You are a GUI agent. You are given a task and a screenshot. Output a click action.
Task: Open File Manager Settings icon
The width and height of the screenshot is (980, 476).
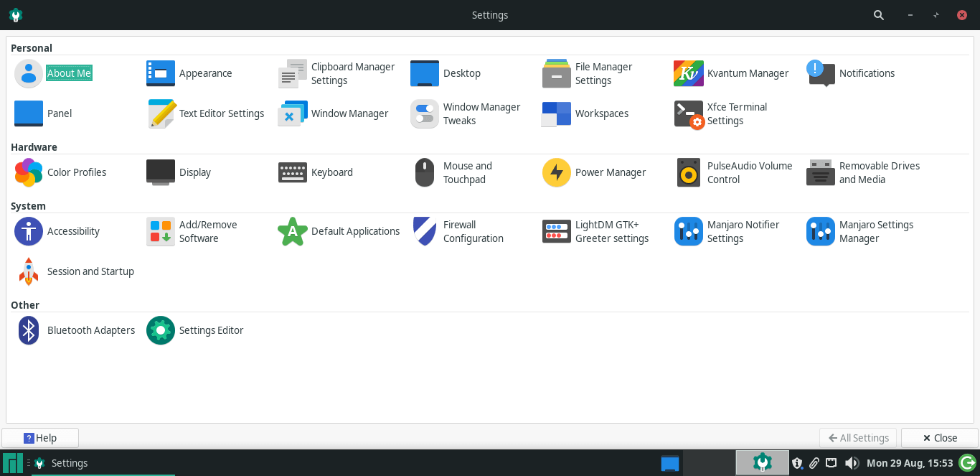[557, 73]
